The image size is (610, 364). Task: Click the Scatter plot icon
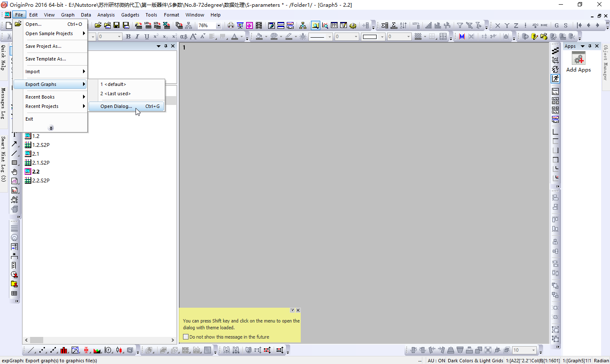42,350
